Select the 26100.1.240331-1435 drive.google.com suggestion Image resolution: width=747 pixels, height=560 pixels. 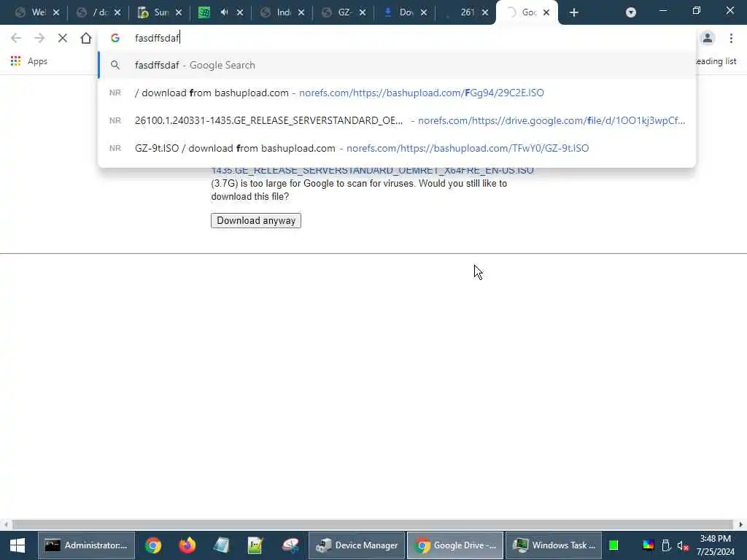(x=396, y=120)
